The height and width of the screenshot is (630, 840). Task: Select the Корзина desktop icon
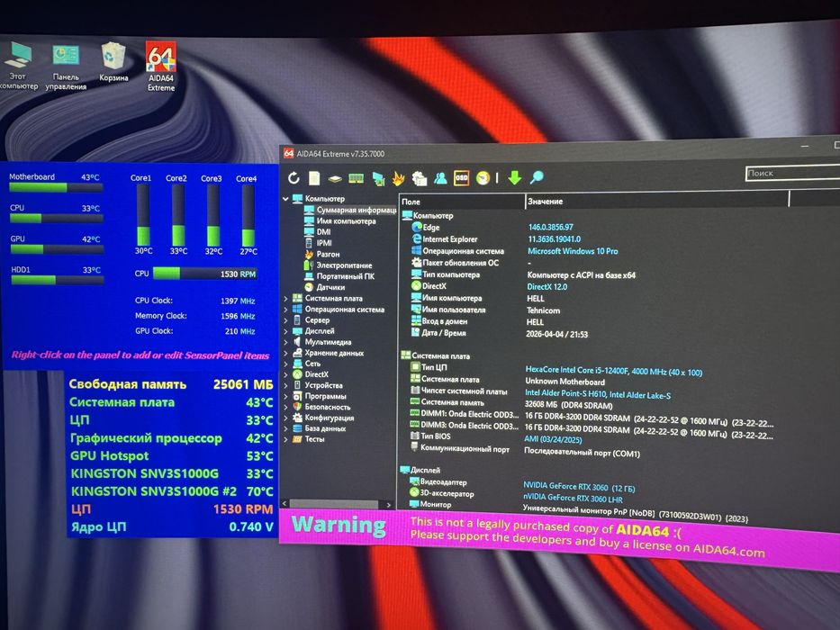(x=113, y=61)
